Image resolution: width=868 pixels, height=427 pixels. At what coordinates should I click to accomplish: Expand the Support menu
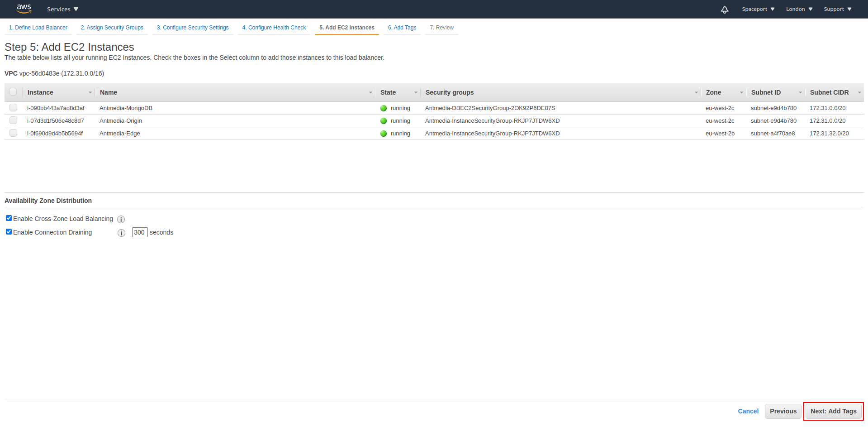click(x=838, y=9)
